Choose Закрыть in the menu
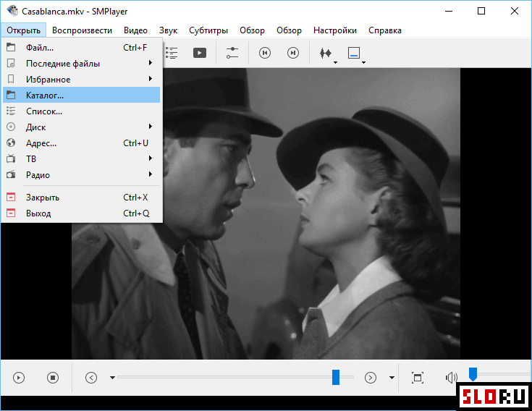Viewport: 532px width, 411px height. point(81,197)
